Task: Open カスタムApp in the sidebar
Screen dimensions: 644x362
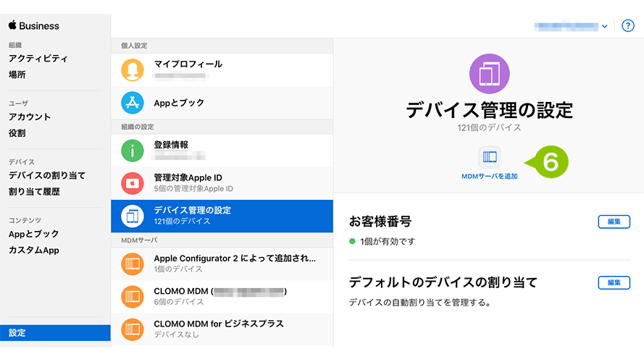Action: click(x=33, y=251)
